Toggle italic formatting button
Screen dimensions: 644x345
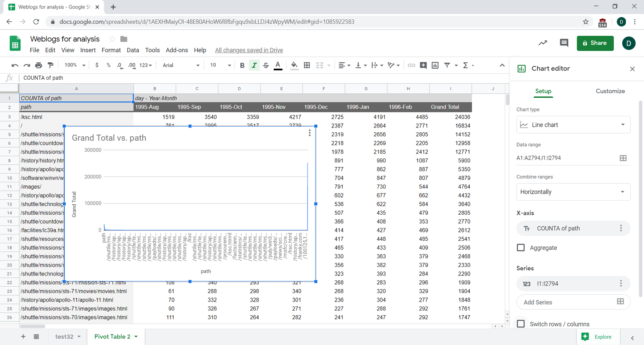tap(254, 65)
